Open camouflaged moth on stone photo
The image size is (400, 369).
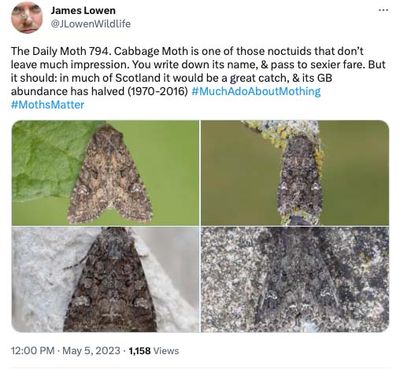click(295, 279)
